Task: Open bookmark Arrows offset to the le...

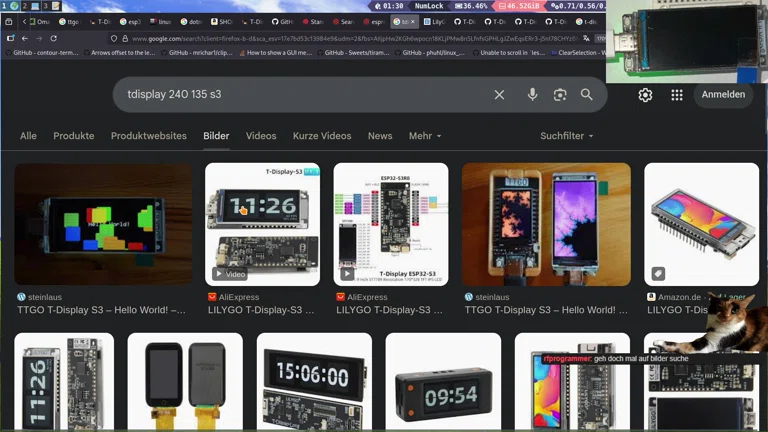Action: (x=120, y=52)
